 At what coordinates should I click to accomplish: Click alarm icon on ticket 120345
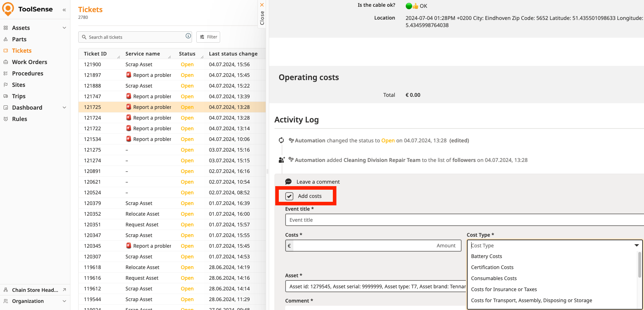(x=129, y=246)
